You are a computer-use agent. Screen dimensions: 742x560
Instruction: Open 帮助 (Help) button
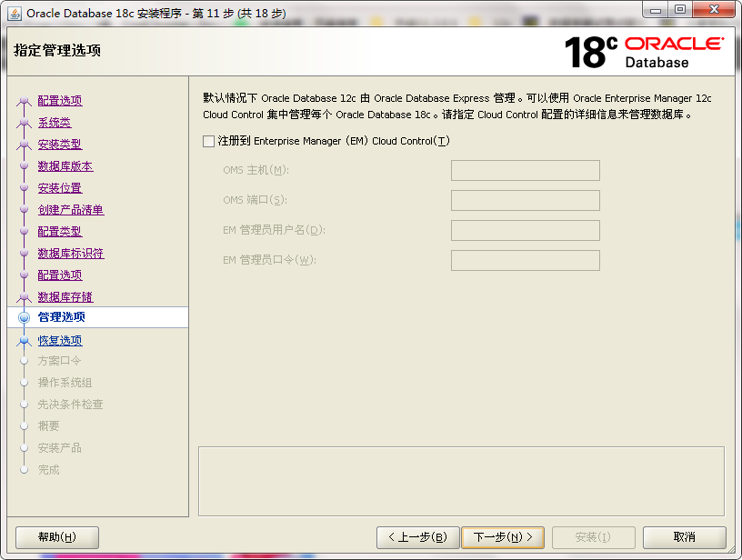[57, 537]
